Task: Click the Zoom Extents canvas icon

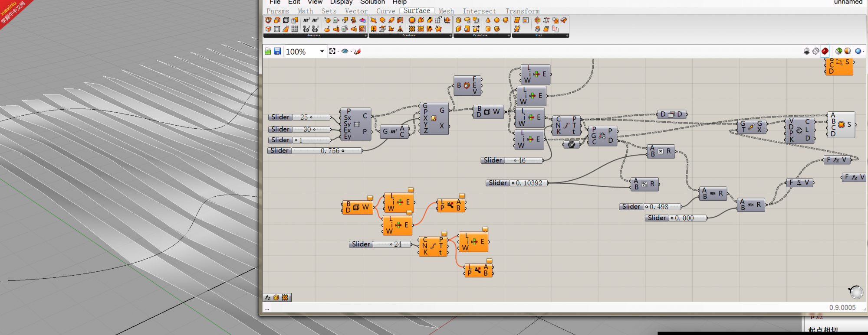Action: pyautogui.click(x=332, y=51)
